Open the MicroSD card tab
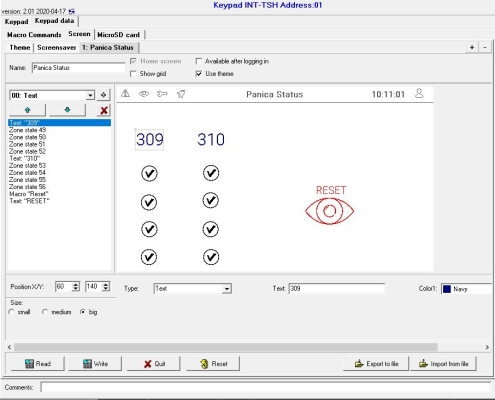Image resolution: width=495 pixels, height=400 pixels. (118, 35)
